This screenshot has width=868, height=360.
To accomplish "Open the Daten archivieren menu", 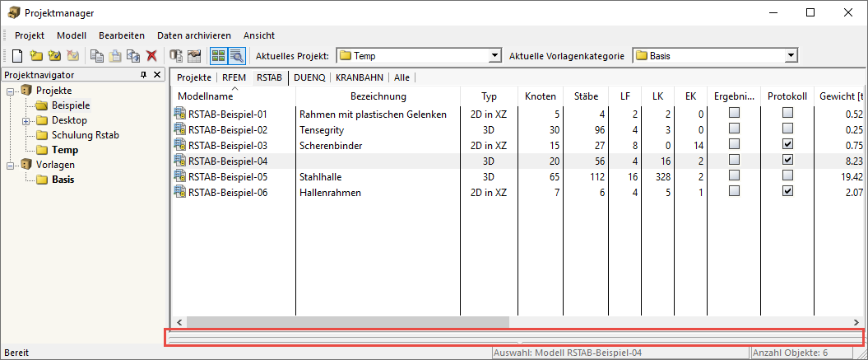I will coord(194,35).
